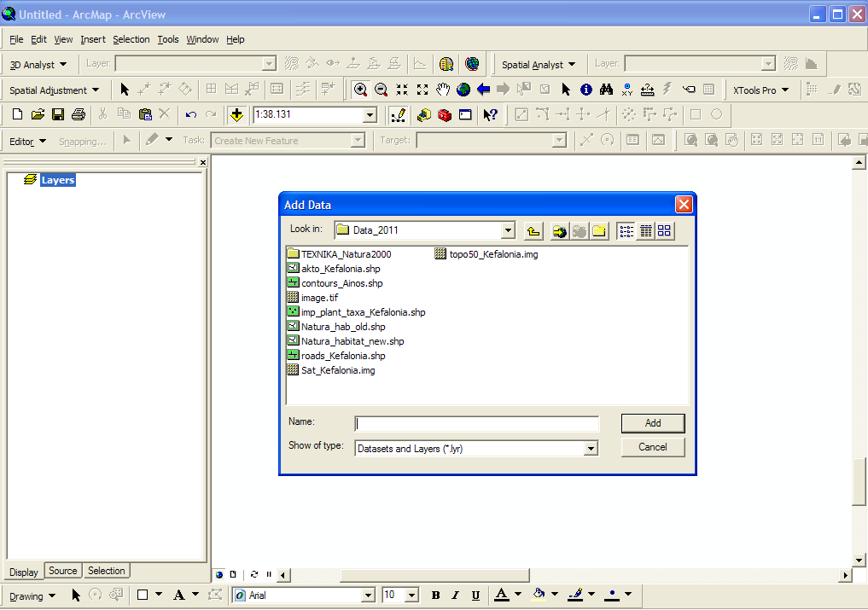Toggle underline text formatting
The height and width of the screenshot is (610, 868).
(475, 595)
